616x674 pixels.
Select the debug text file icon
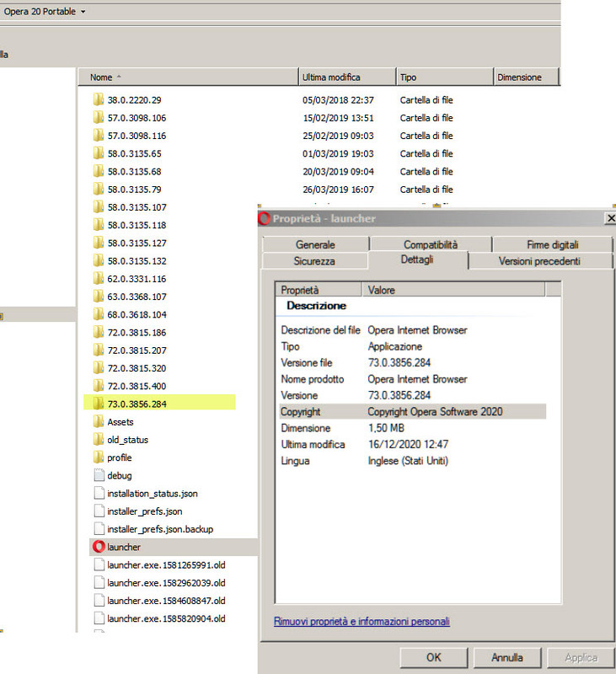(x=99, y=475)
